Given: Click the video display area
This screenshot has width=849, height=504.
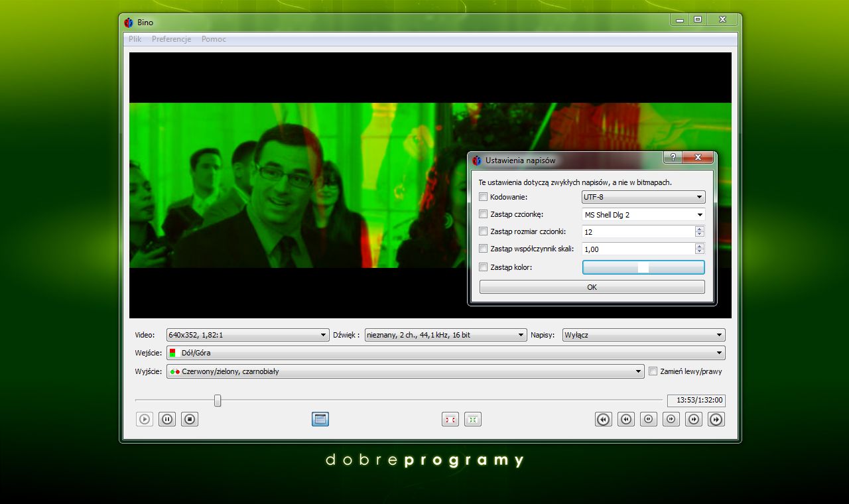Looking at the screenshot, I should (x=430, y=186).
